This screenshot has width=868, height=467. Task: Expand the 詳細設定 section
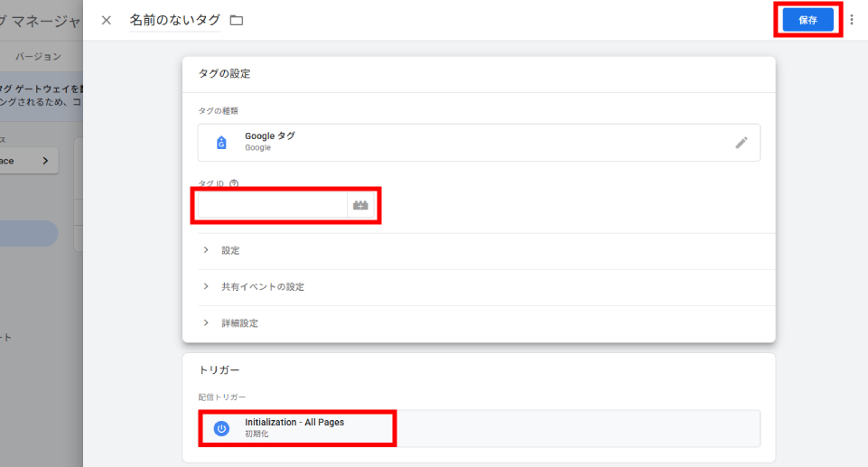(239, 322)
